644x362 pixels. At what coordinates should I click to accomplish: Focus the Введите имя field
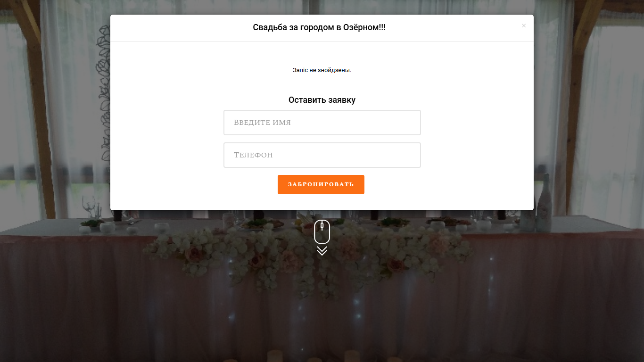click(x=322, y=123)
